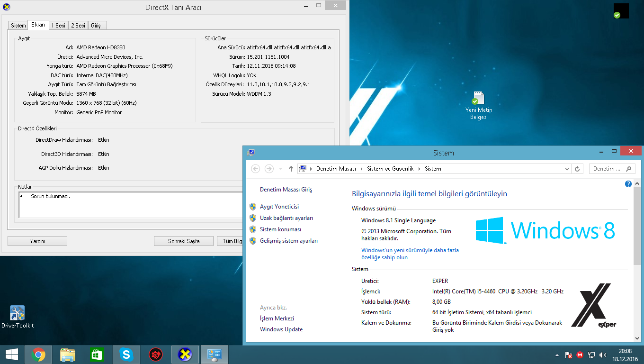This screenshot has width=644, height=364.
Task: Click the refresh icon beside the address bar
Action: pos(577,169)
